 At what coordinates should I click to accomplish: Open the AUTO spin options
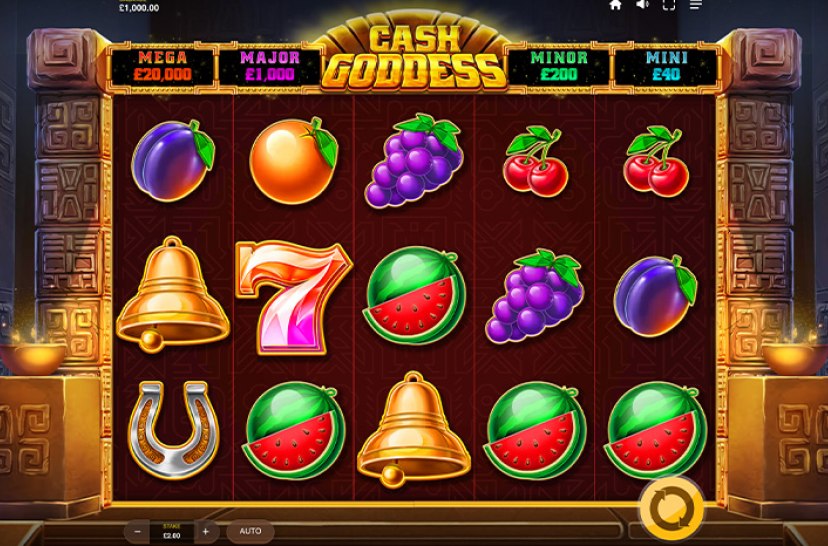point(250,531)
